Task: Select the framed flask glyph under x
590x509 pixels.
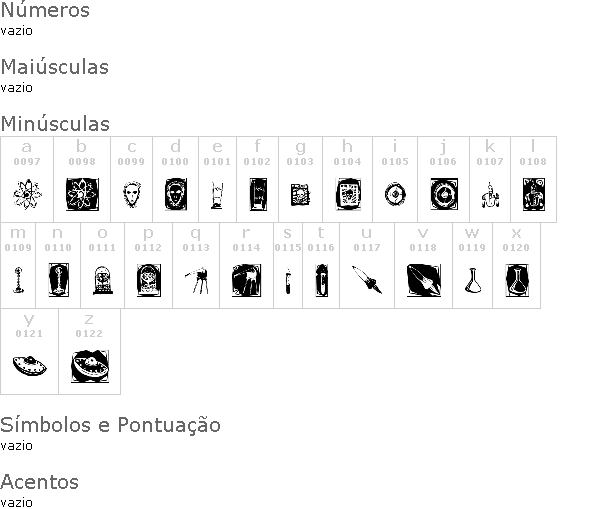Action: (517, 280)
